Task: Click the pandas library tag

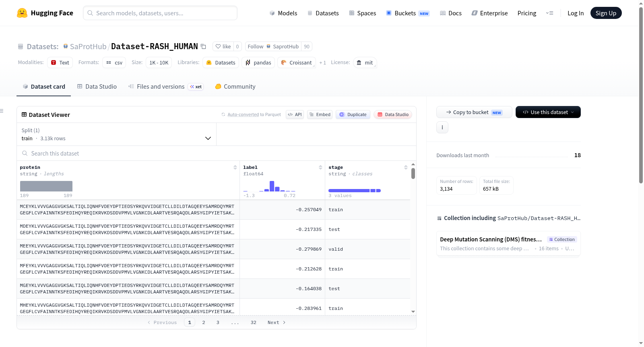Action: coord(258,62)
